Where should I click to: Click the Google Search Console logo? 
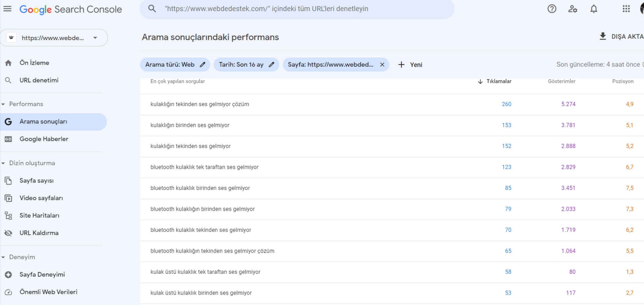click(71, 9)
